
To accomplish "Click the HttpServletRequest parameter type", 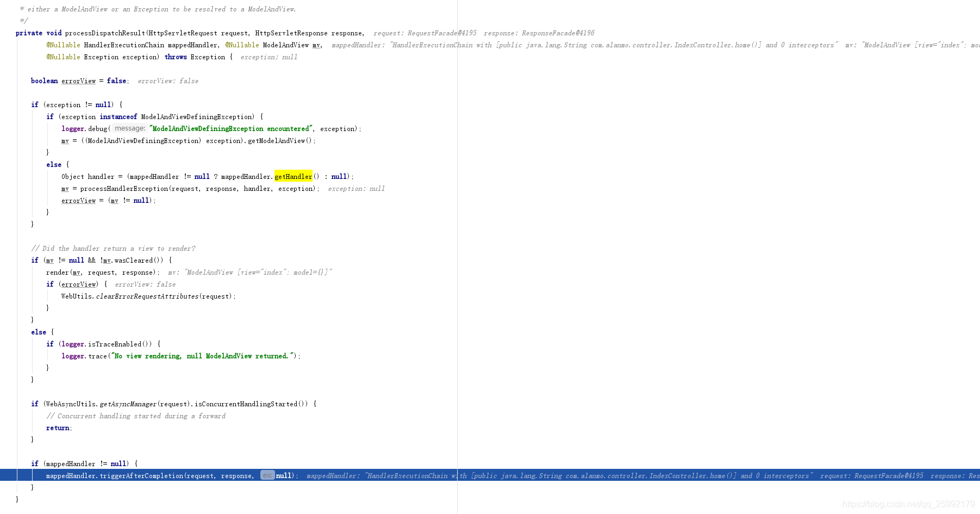I will [183, 33].
